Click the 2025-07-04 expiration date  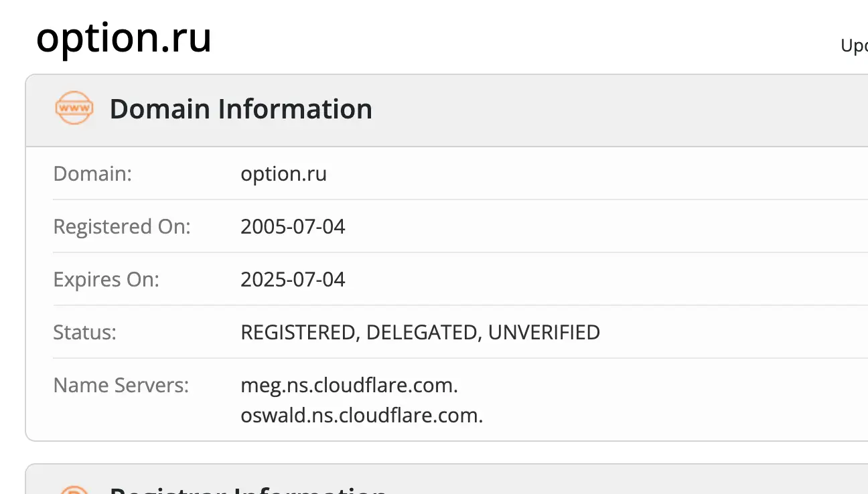coord(293,279)
